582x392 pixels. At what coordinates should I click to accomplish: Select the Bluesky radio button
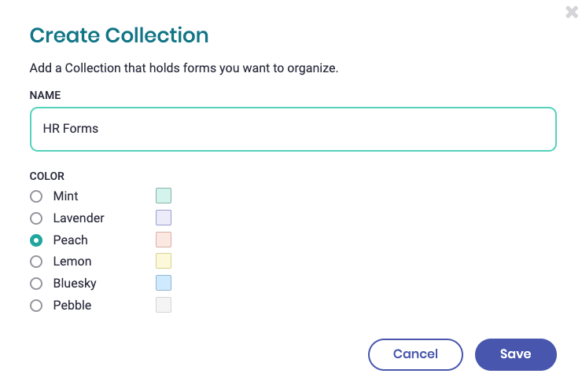[x=36, y=284]
